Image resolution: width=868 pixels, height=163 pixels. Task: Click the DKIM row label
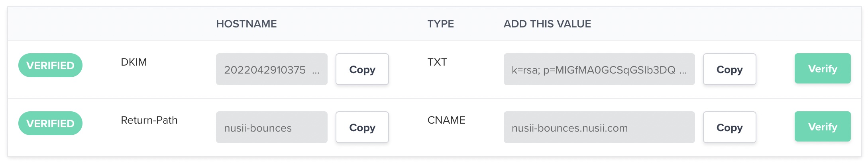tap(134, 62)
